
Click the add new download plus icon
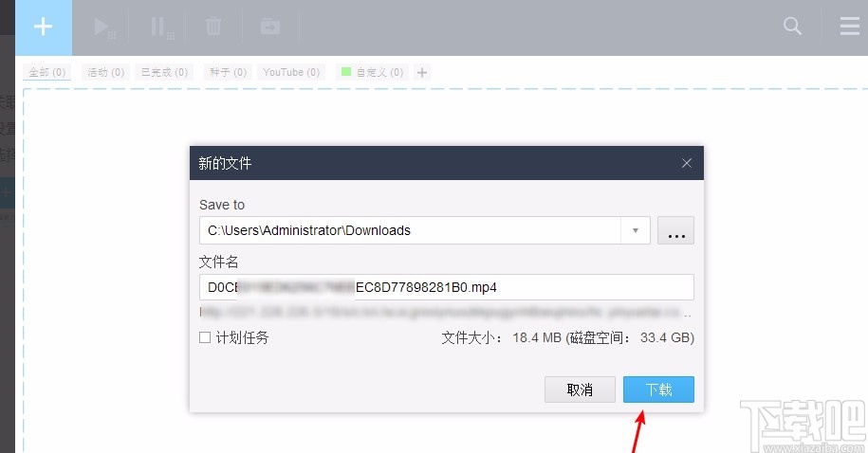(x=44, y=27)
